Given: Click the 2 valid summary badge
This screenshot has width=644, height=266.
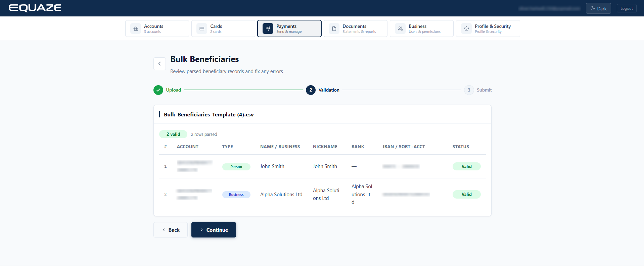Looking at the screenshot, I should pyautogui.click(x=173, y=134).
